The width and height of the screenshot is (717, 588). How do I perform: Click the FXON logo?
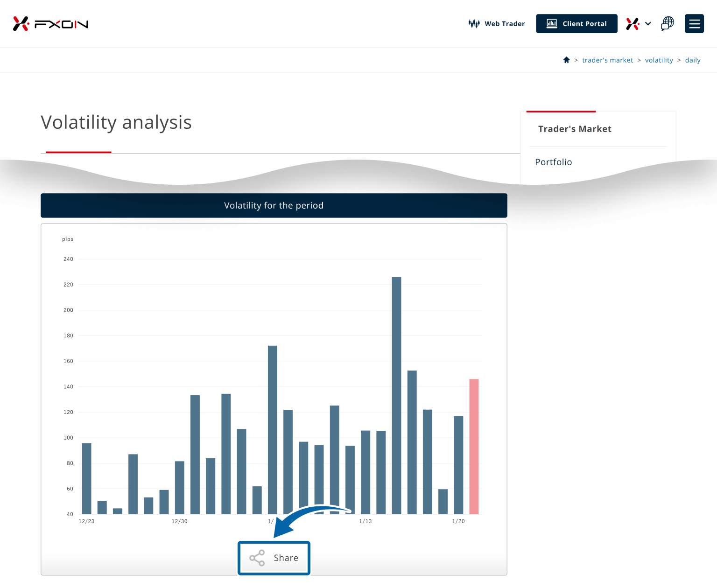tap(50, 24)
